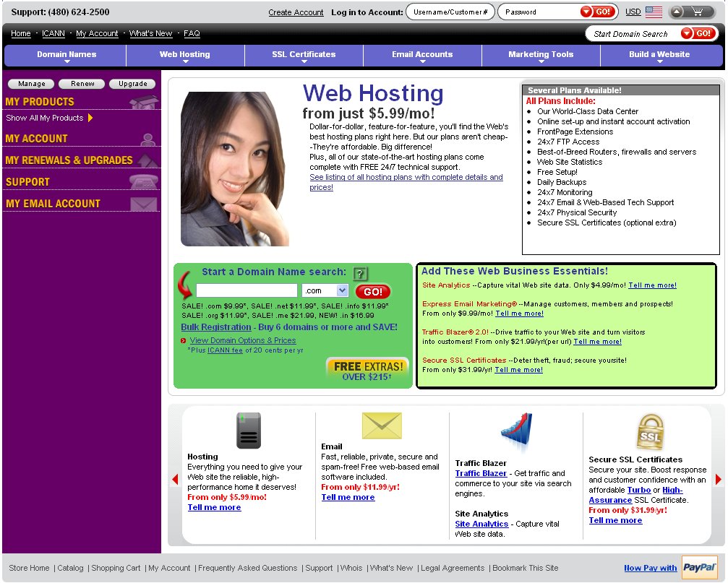Click Secure SSL Certificates Tell me more in essentials
This screenshot has height=583, width=728.
(x=518, y=370)
